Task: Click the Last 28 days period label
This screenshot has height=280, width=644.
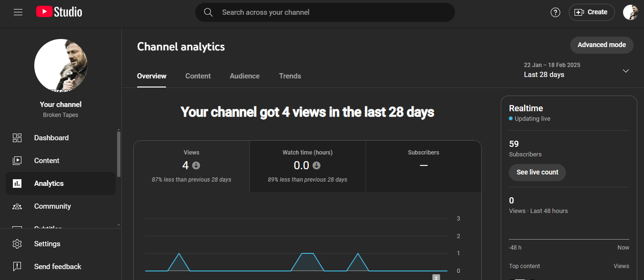Action: coord(544,75)
